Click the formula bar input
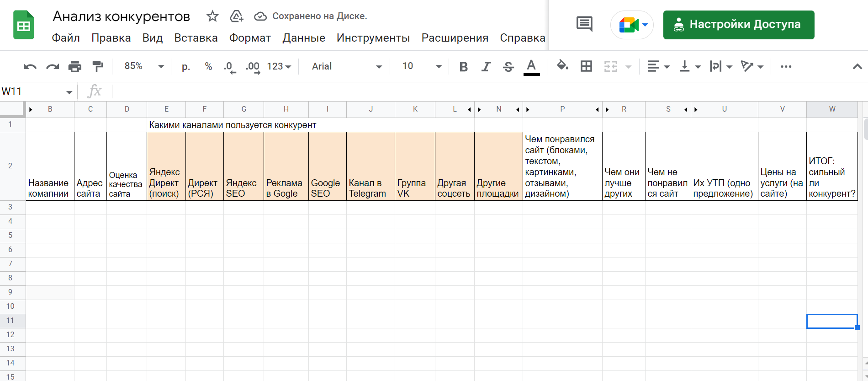Viewport: 868px width, 381px height. (489, 91)
